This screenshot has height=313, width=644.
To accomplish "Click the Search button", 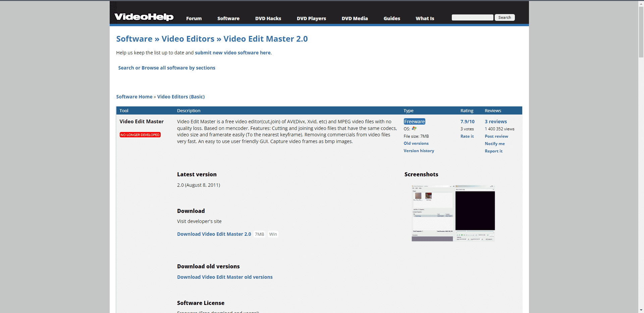I will pyautogui.click(x=504, y=17).
